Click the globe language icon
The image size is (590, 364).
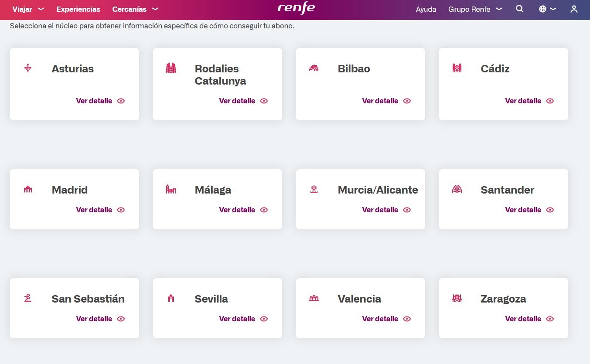(543, 9)
